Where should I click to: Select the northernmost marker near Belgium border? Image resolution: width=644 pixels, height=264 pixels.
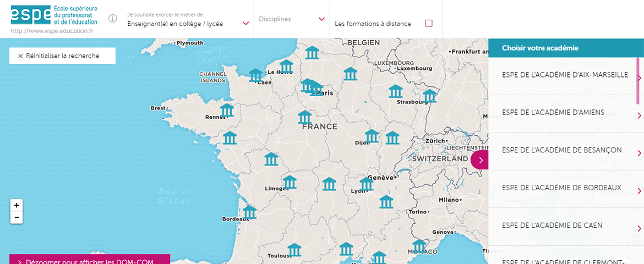pos(312,53)
